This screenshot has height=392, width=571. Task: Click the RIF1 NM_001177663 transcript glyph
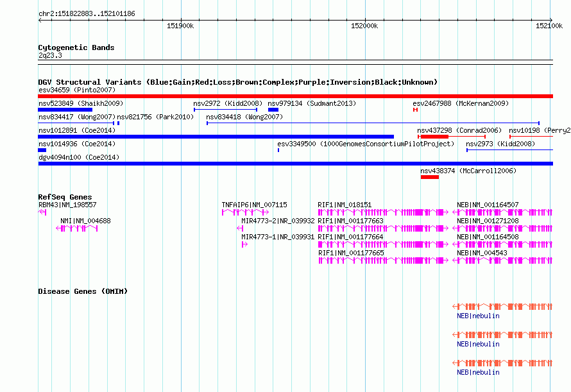point(384,228)
